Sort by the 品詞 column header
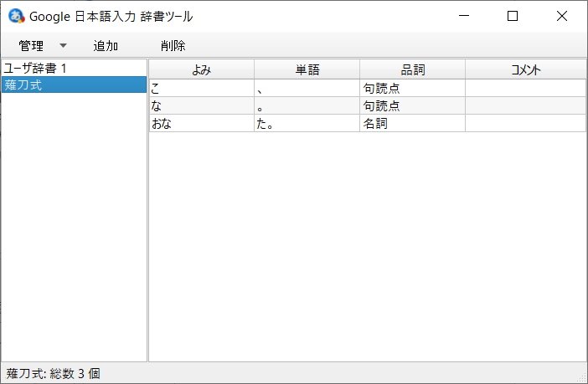This screenshot has width=588, height=384. tap(412, 69)
